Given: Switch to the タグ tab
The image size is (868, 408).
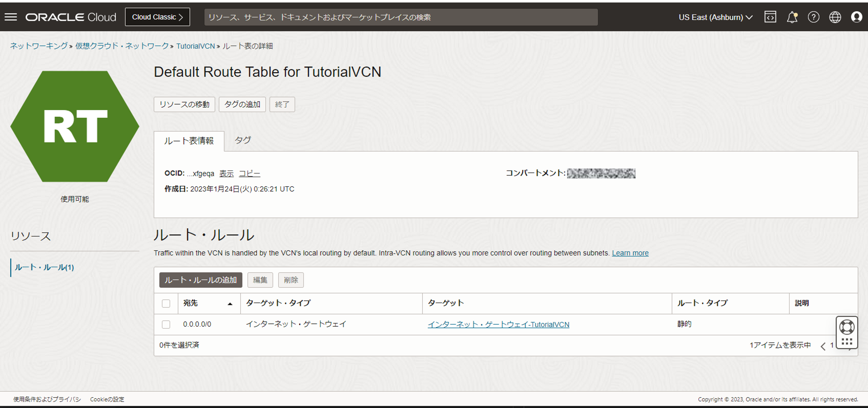Looking at the screenshot, I should click(243, 140).
